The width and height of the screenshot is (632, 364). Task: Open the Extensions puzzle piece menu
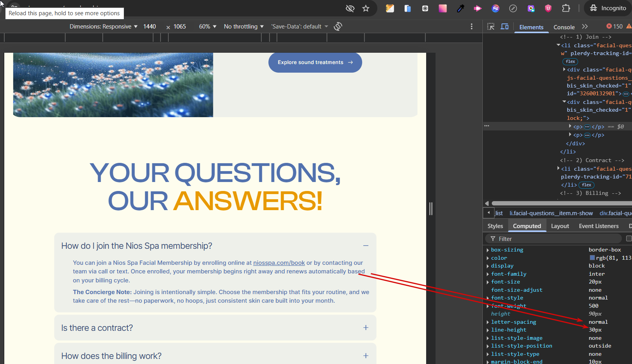click(x=566, y=8)
